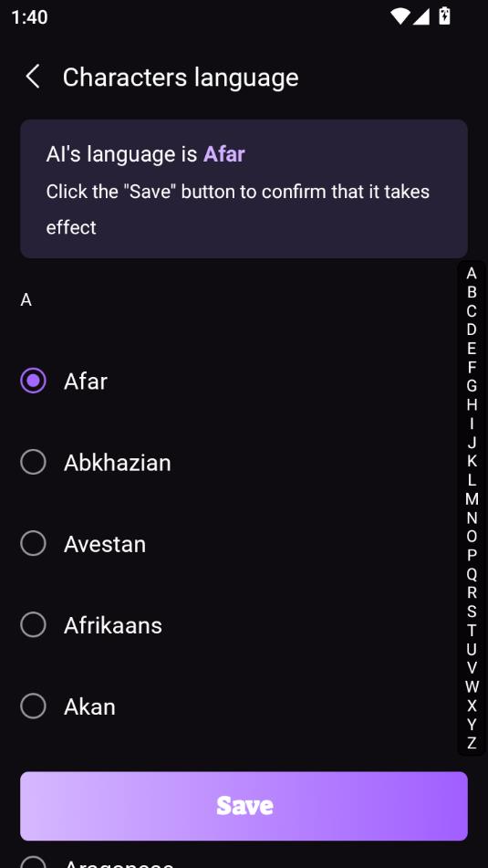Viewport: 488px width, 868px height.
Task: Tap the highlighted Afar language text
Action: tap(224, 154)
